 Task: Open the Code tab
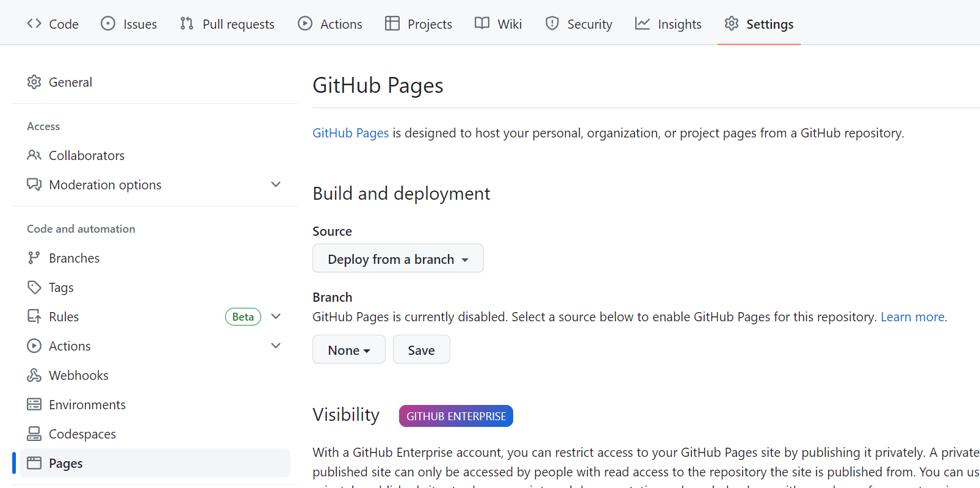coord(52,24)
